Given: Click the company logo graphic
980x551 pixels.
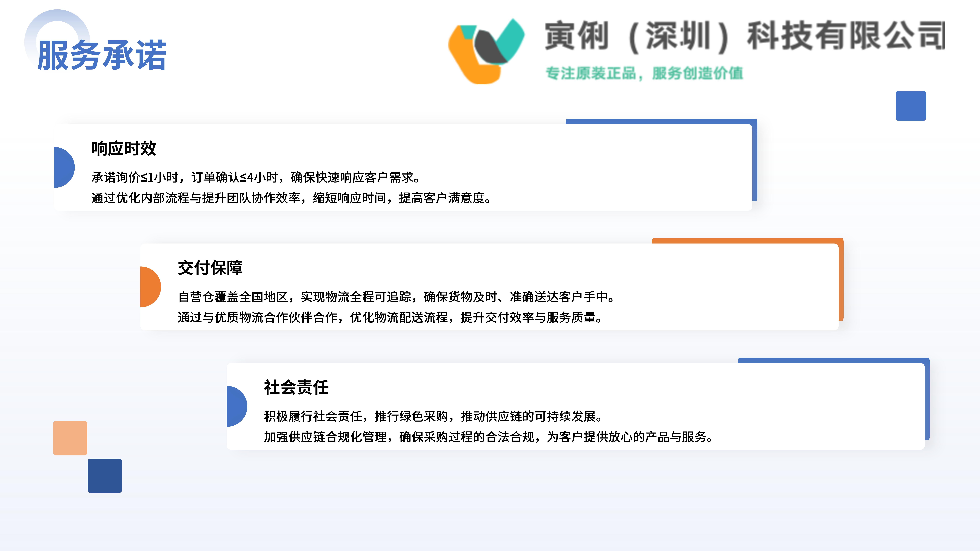Looking at the screenshot, I should coord(486,51).
